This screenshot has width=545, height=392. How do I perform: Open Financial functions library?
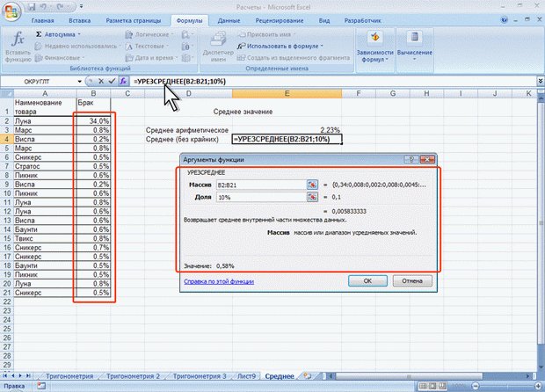pos(60,58)
